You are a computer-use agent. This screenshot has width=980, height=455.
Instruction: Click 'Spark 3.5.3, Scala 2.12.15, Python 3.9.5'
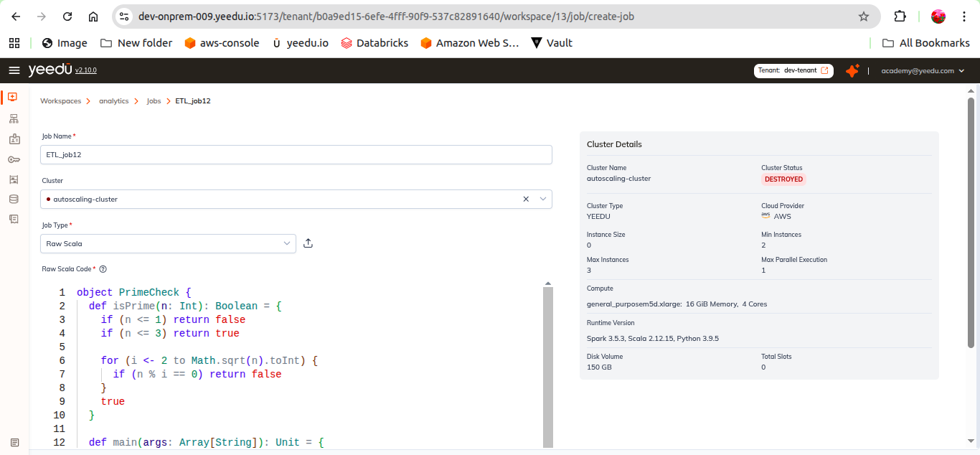coord(653,338)
